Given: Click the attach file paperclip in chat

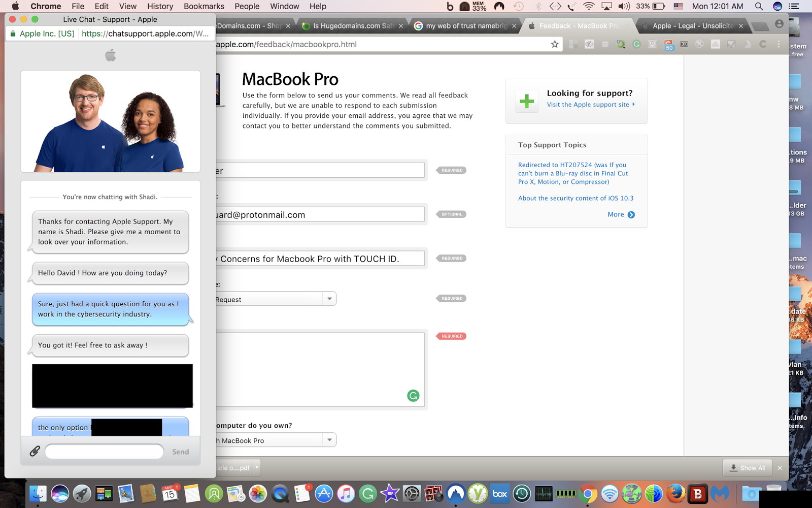Looking at the screenshot, I should tap(35, 451).
